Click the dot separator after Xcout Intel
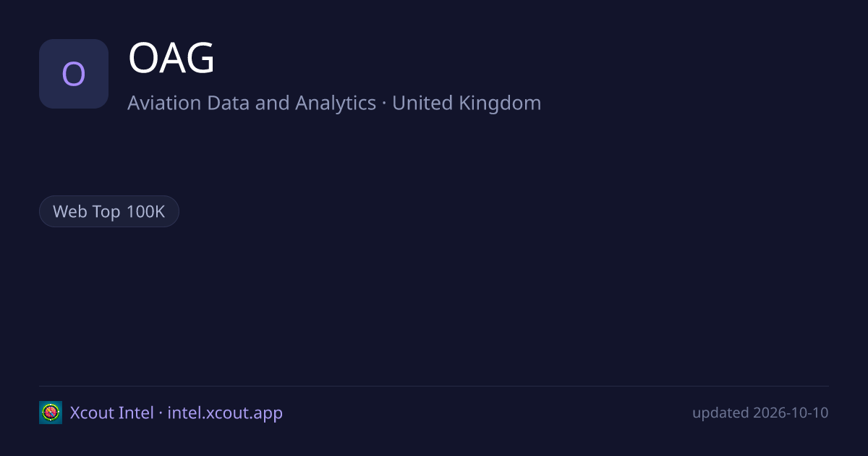Viewport: 868px width, 456px height. click(x=161, y=413)
